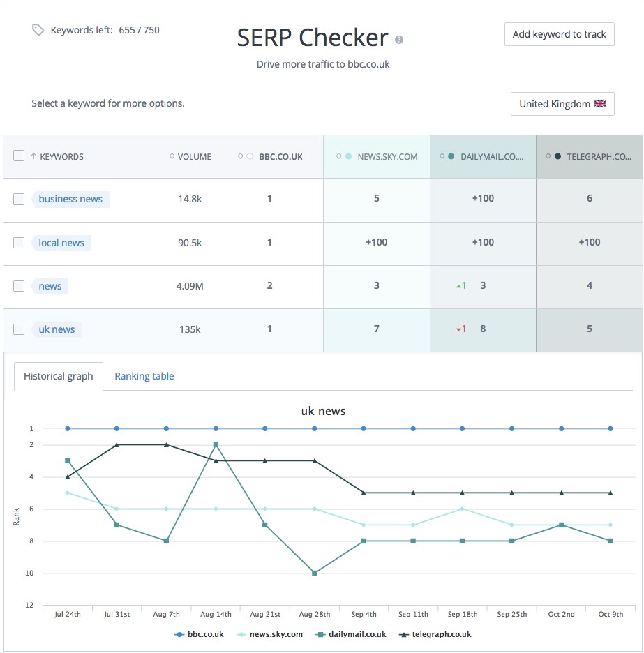The width and height of the screenshot is (644, 653).
Task: Click the red rank-down arrow beside dailymail's rank 8
Action: coord(457,329)
